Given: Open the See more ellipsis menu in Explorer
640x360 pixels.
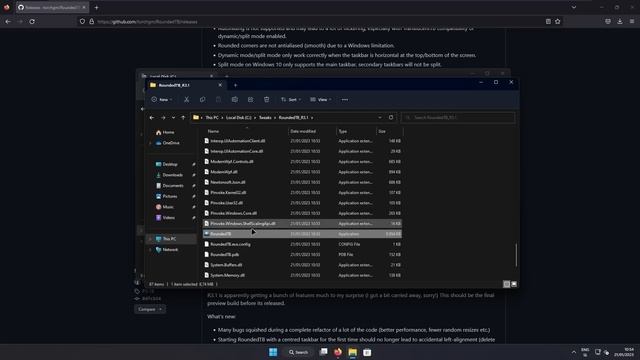Looking at the screenshot, I should tap(345, 100).
